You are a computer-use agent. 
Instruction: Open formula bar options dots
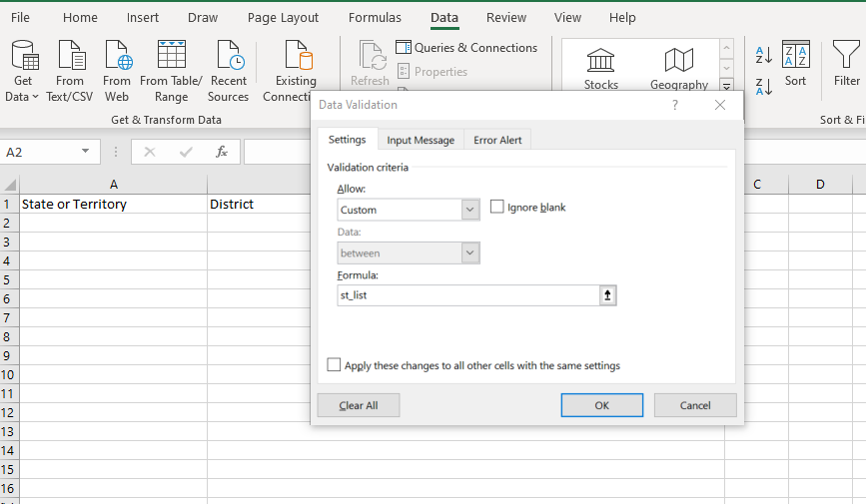coord(116,152)
